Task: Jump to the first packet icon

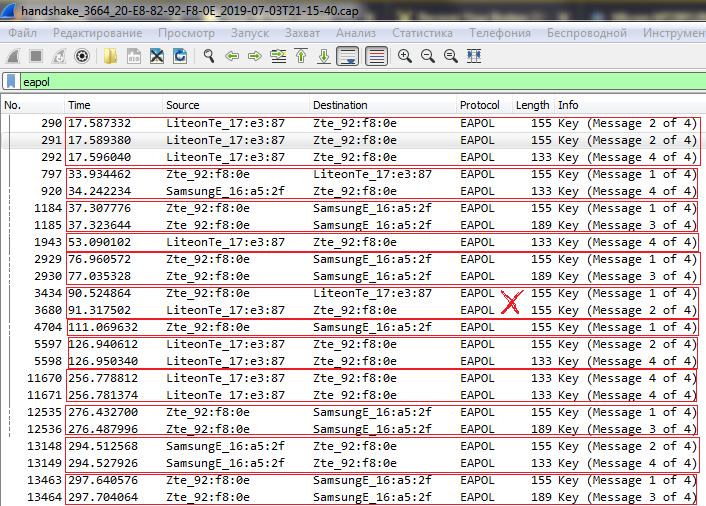Action: coord(301,56)
